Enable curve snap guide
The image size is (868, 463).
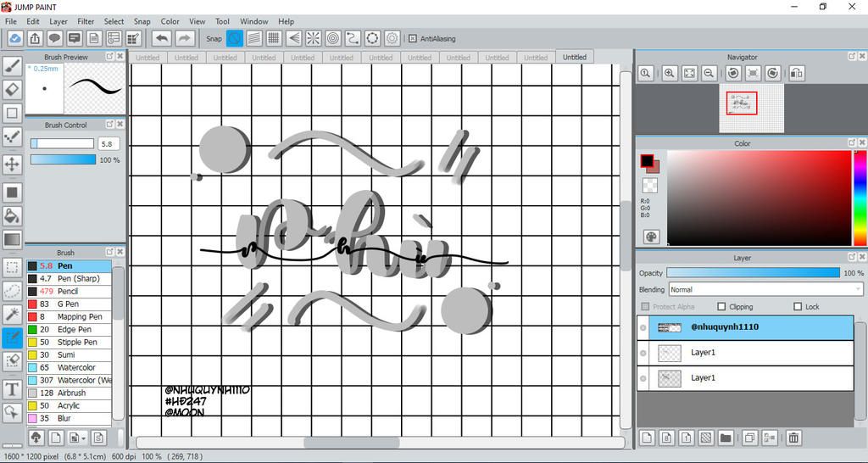point(353,38)
